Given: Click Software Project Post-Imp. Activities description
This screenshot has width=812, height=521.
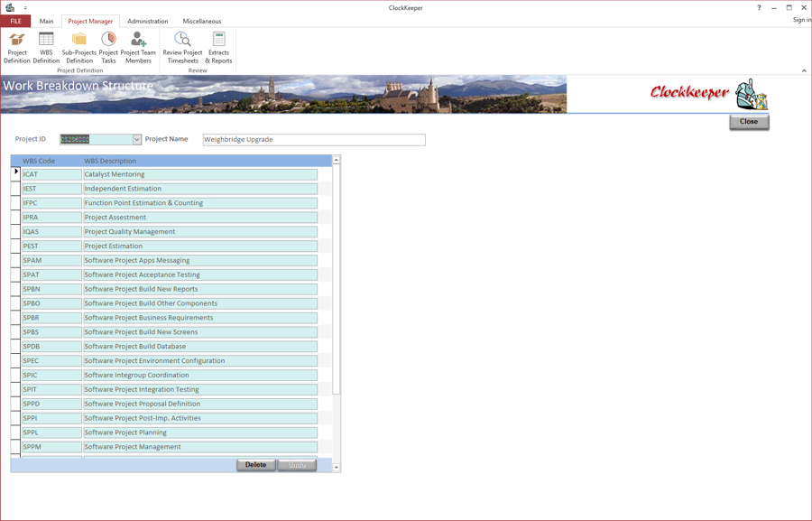Looking at the screenshot, I should (200, 418).
